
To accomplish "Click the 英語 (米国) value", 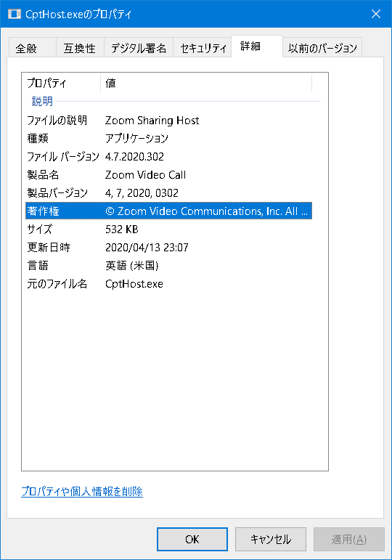I will (131, 266).
